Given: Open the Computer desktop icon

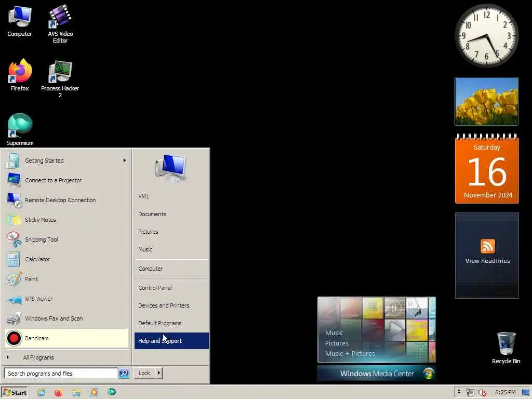Looking at the screenshot, I should 20,21.
